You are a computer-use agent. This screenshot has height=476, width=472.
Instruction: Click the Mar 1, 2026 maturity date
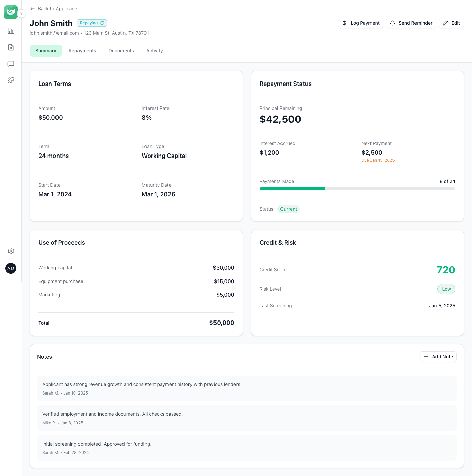[158, 194]
